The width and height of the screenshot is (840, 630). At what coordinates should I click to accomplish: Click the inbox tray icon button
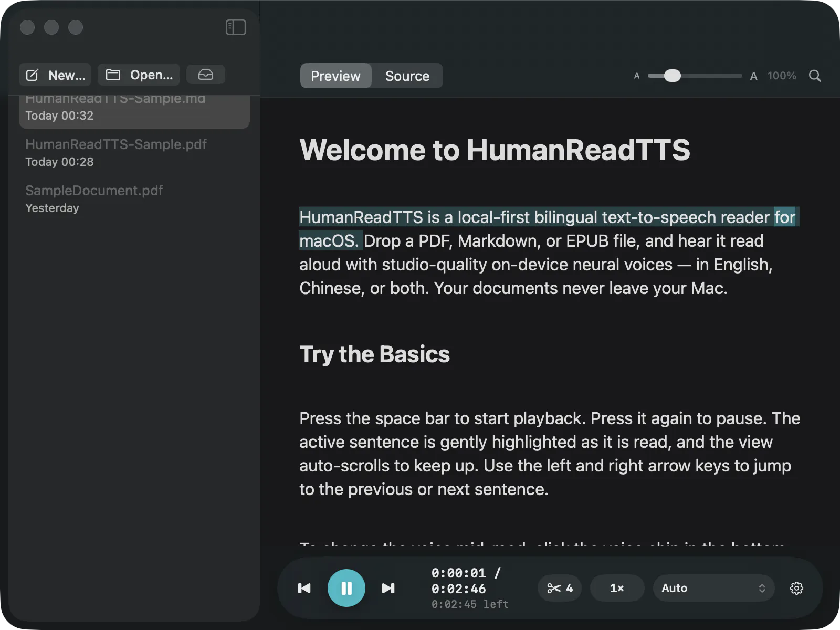click(206, 75)
